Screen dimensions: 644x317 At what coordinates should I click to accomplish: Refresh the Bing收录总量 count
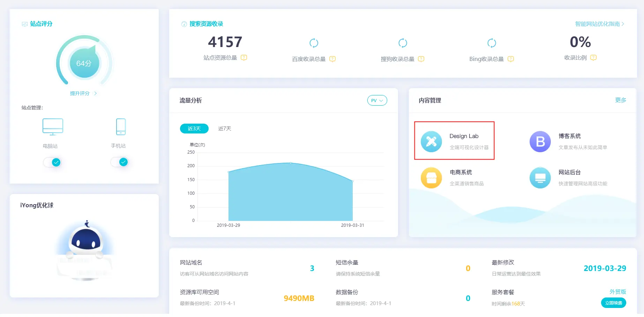point(492,43)
